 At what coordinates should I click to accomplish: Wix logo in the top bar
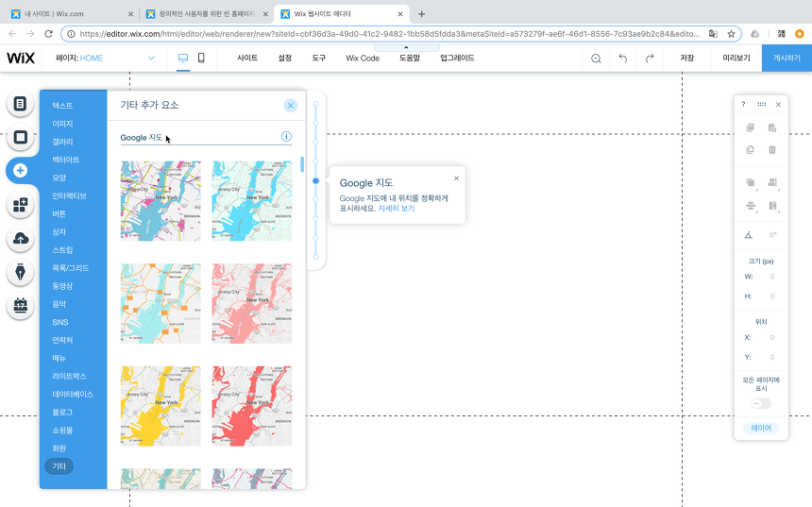click(21, 58)
